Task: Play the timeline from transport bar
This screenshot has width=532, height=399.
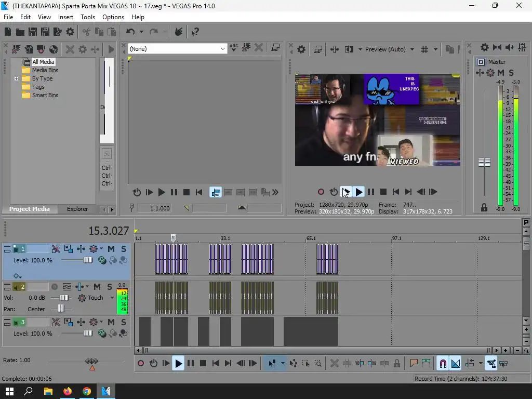Action: tap(178, 363)
